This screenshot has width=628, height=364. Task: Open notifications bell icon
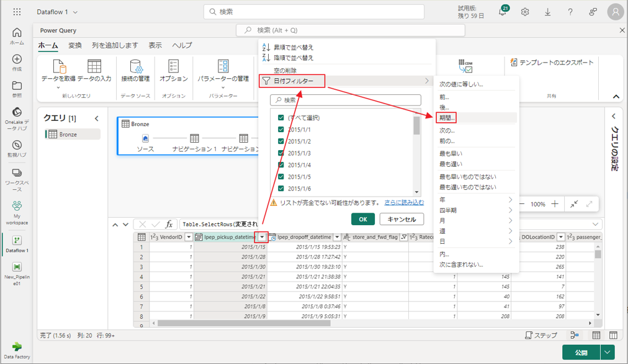[502, 12]
